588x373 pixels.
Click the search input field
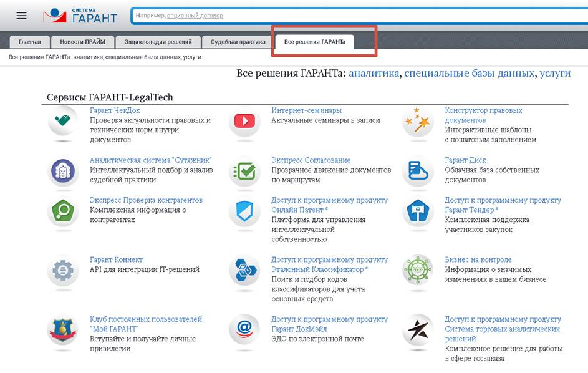[359, 16]
